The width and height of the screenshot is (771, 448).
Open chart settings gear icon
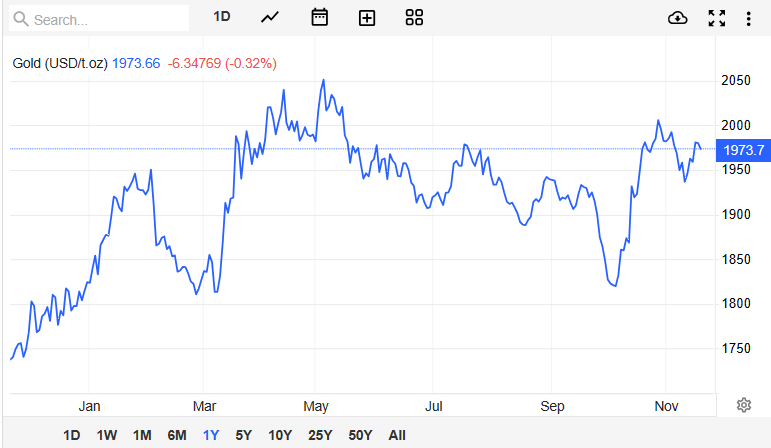click(744, 405)
